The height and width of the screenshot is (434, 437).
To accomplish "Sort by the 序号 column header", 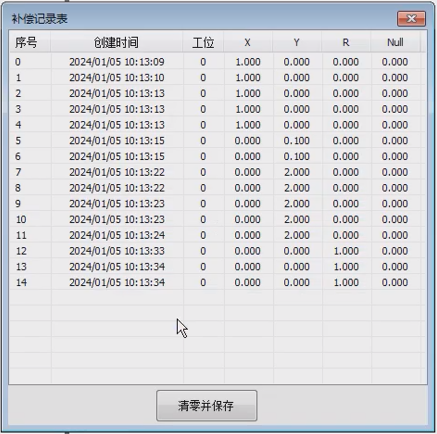I will 30,42.
